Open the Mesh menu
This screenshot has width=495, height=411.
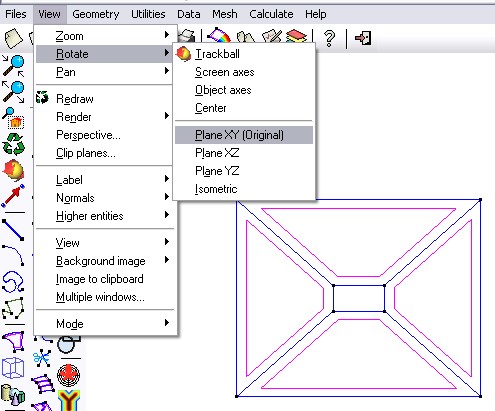coord(225,14)
